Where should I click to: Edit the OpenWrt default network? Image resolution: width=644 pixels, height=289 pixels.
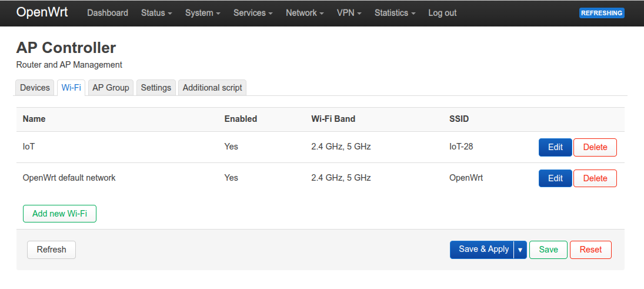pos(555,178)
